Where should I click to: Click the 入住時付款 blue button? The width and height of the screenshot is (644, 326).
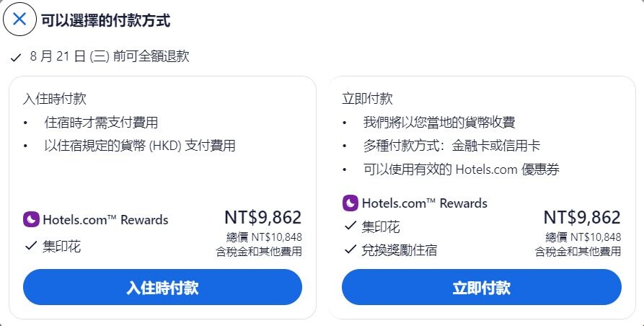(x=162, y=287)
